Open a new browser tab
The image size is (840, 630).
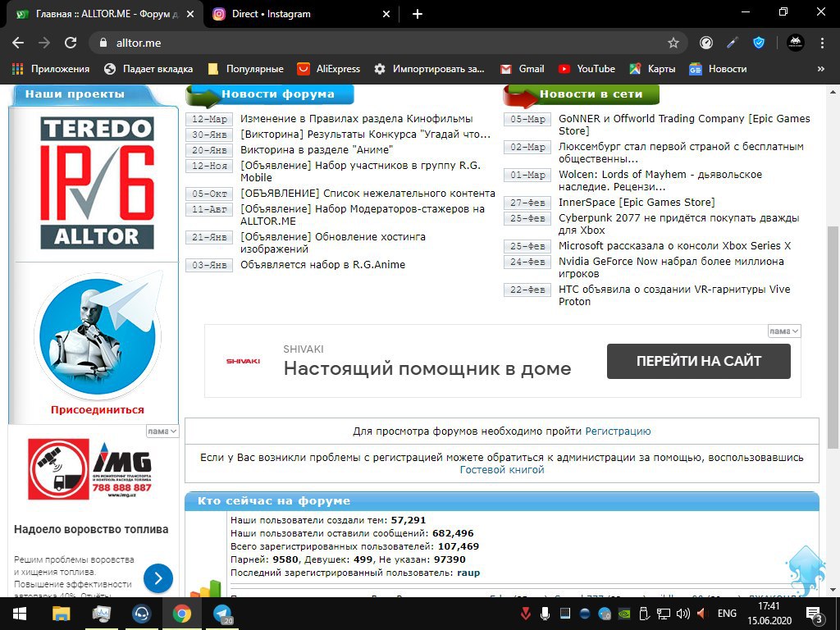pyautogui.click(x=418, y=15)
